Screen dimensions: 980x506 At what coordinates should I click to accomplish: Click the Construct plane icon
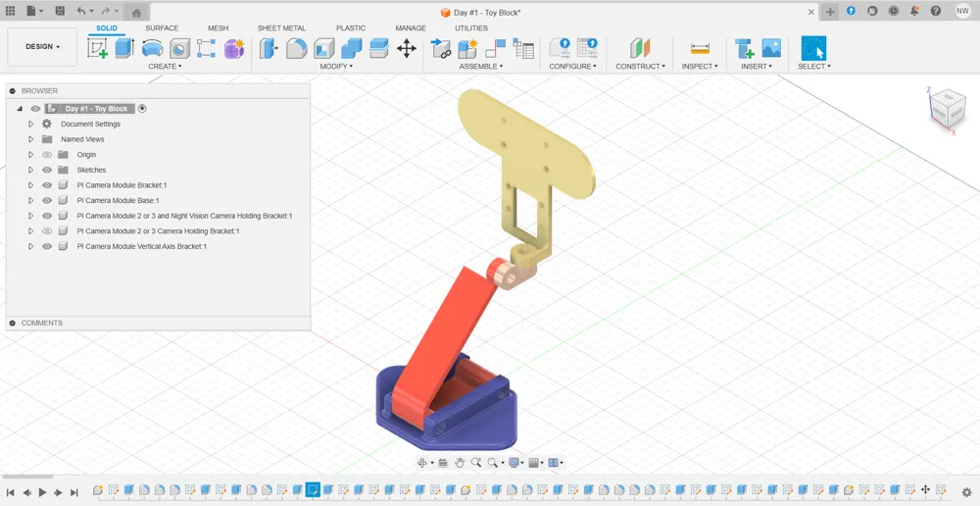pos(640,48)
